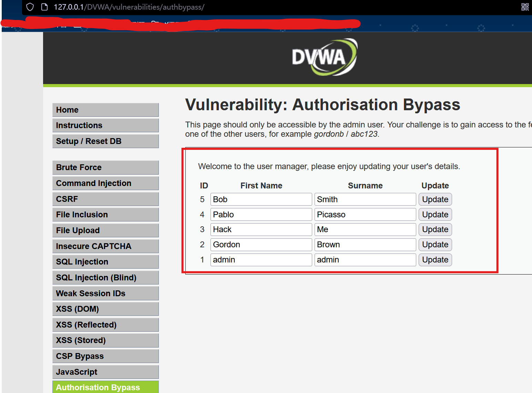Click the 'abc123' example password text
532x393 pixels.
pos(364,134)
